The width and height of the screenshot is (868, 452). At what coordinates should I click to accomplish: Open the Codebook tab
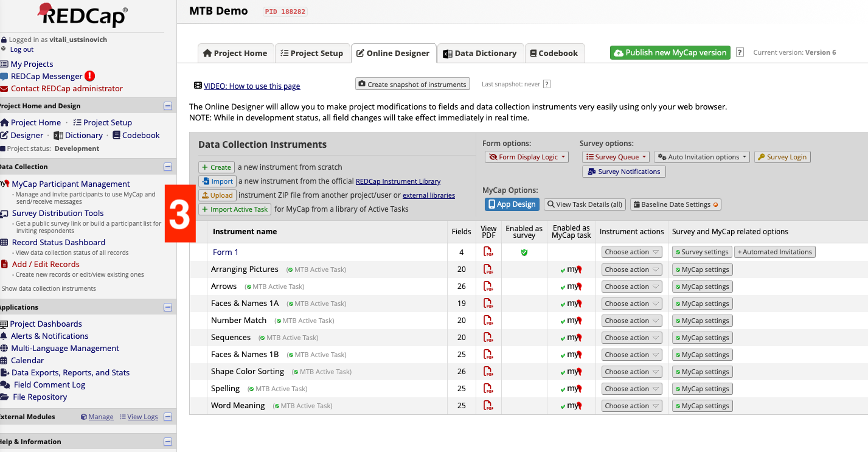click(x=554, y=53)
